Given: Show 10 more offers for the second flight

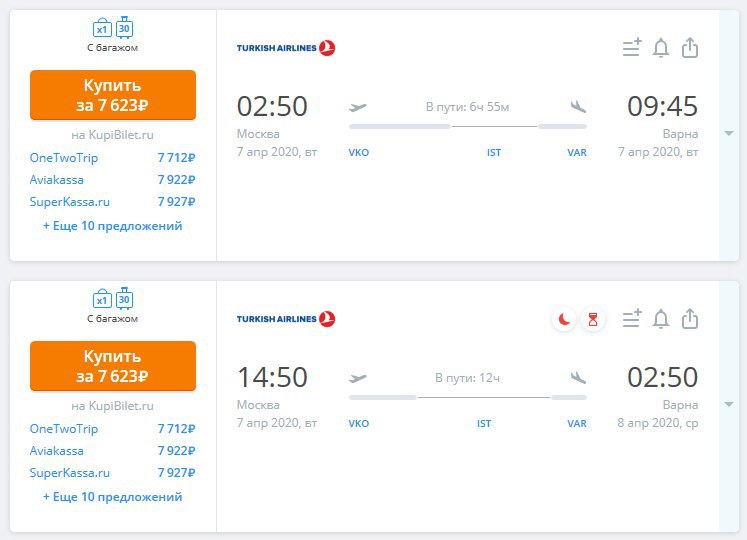Looking at the screenshot, I should [x=112, y=497].
